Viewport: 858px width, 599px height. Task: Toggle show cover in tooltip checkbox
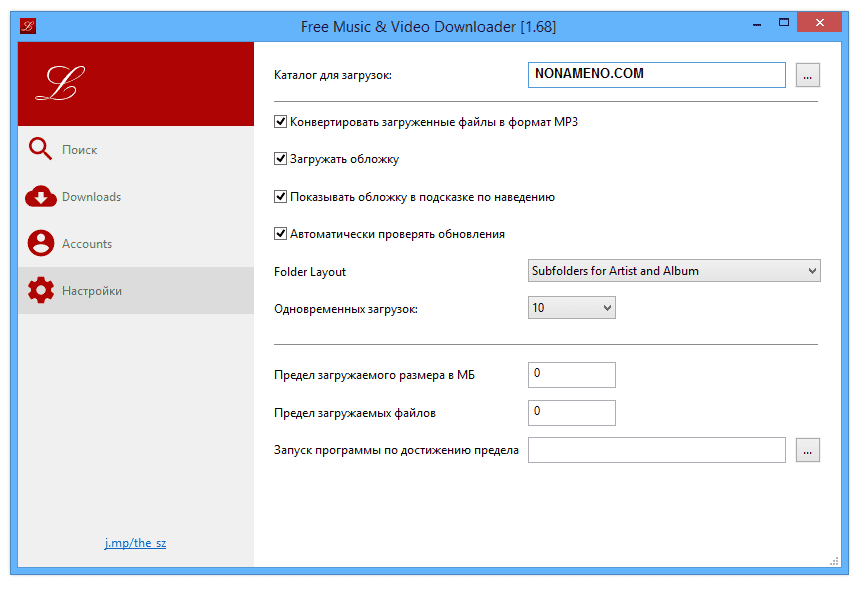280,197
